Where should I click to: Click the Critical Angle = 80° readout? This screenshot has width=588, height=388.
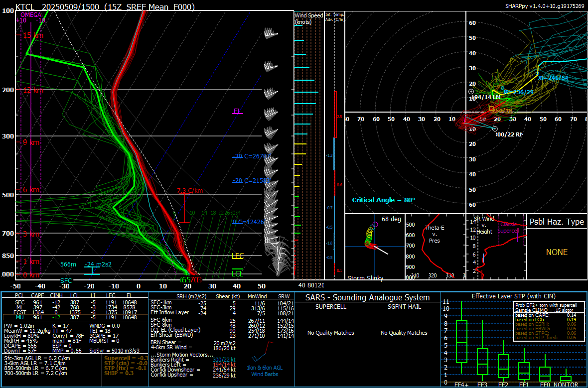click(x=384, y=200)
